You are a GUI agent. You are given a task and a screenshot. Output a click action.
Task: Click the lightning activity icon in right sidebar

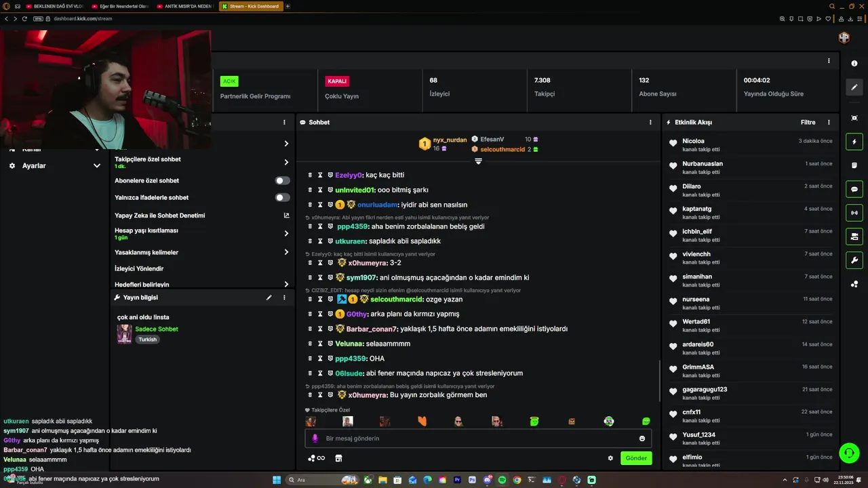coord(854,142)
